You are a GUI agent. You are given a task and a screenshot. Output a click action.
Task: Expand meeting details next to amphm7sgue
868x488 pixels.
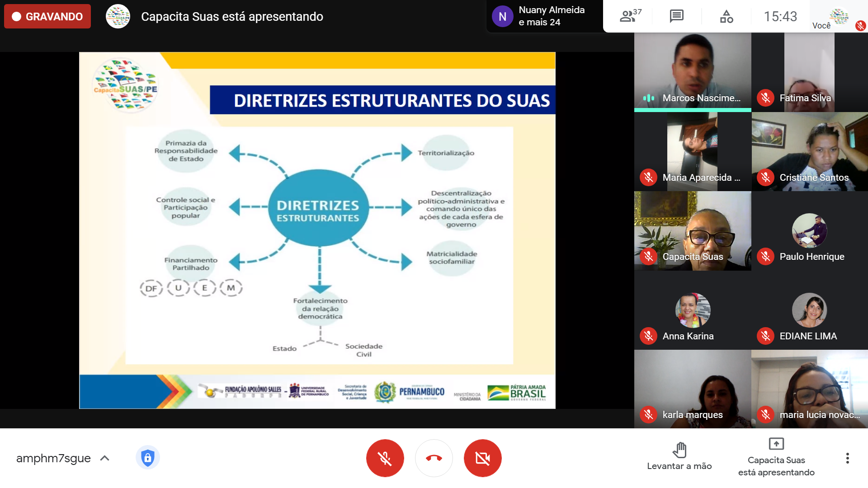pyautogui.click(x=105, y=458)
